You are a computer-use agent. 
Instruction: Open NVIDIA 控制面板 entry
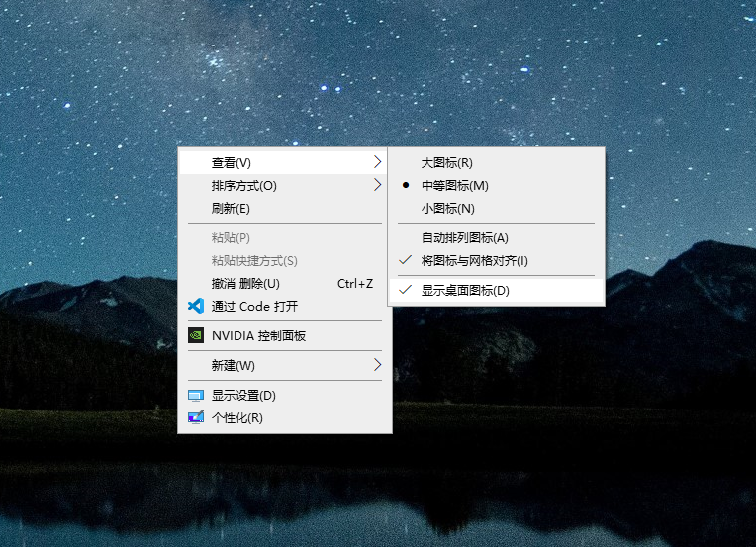coord(284,336)
